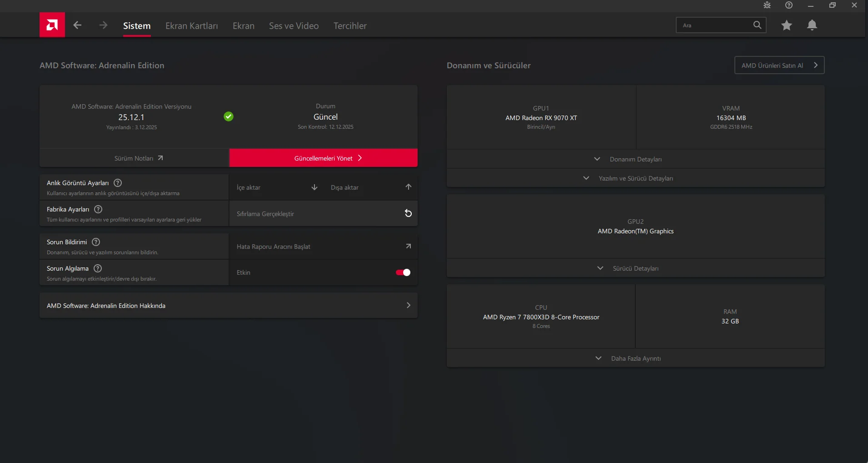Click help icon next to Fabrika Ayarları
Image resolution: width=868 pixels, height=463 pixels.
98,209
